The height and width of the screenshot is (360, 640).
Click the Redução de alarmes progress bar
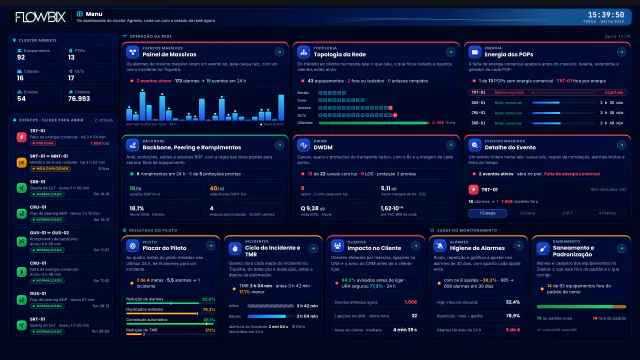(x=171, y=303)
